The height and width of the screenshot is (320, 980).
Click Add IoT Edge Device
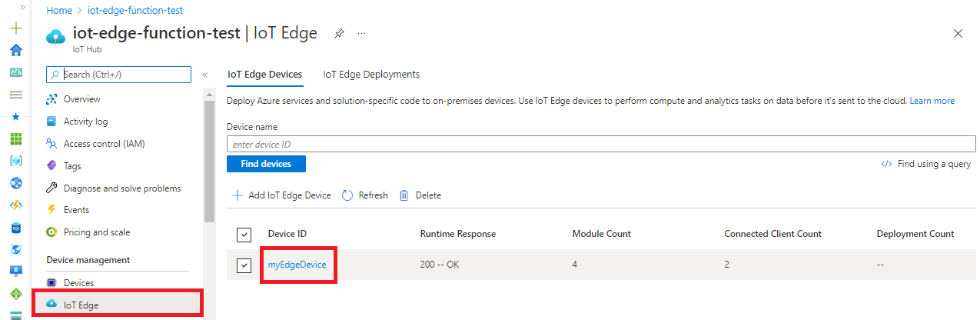[x=281, y=195]
